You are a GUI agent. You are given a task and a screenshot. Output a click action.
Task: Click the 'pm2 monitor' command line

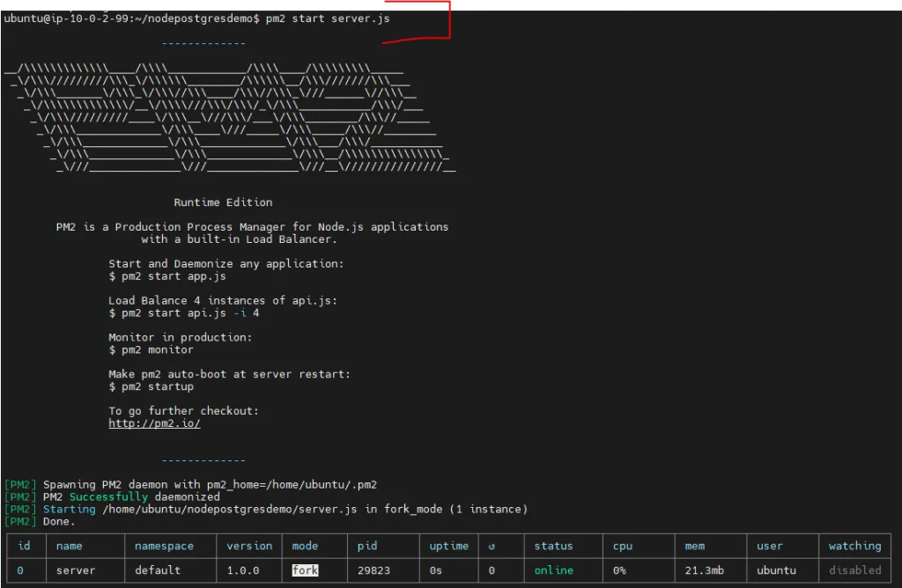[x=152, y=350]
